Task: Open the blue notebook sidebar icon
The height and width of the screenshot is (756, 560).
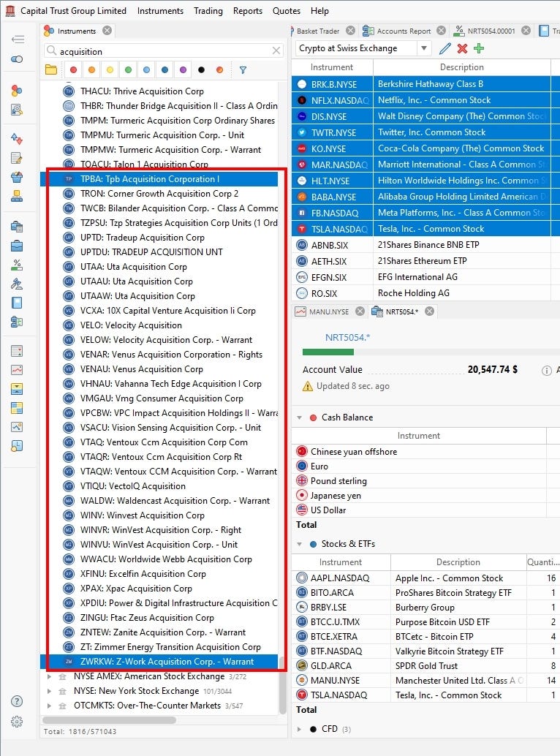Action: tap(16, 303)
